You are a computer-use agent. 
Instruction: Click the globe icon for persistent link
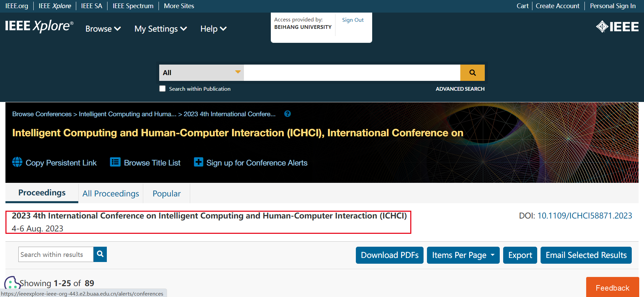[17, 162]
